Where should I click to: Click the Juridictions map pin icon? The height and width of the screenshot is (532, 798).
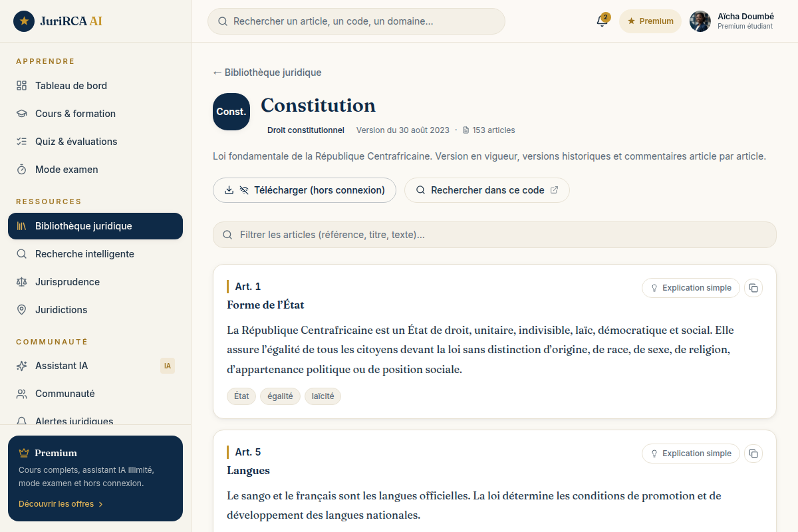[21, 310]
